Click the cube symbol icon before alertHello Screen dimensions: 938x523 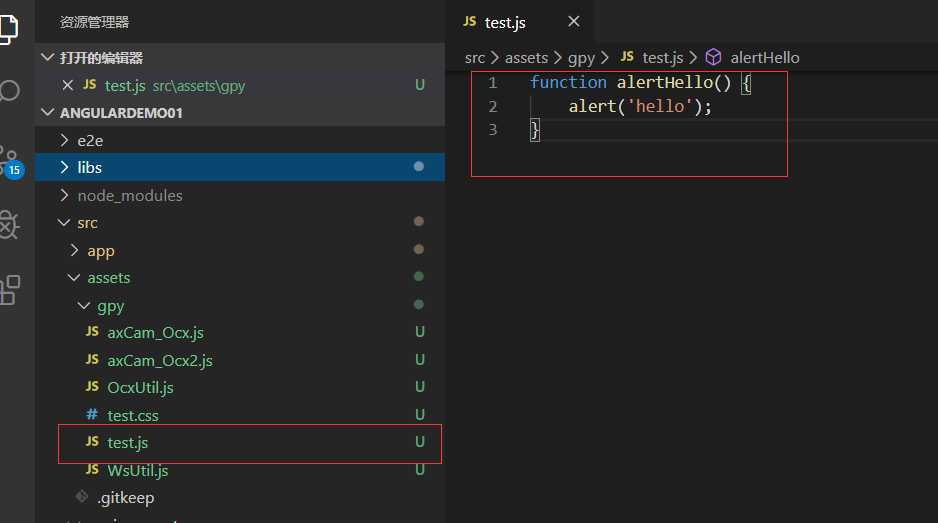click(713, 57)
